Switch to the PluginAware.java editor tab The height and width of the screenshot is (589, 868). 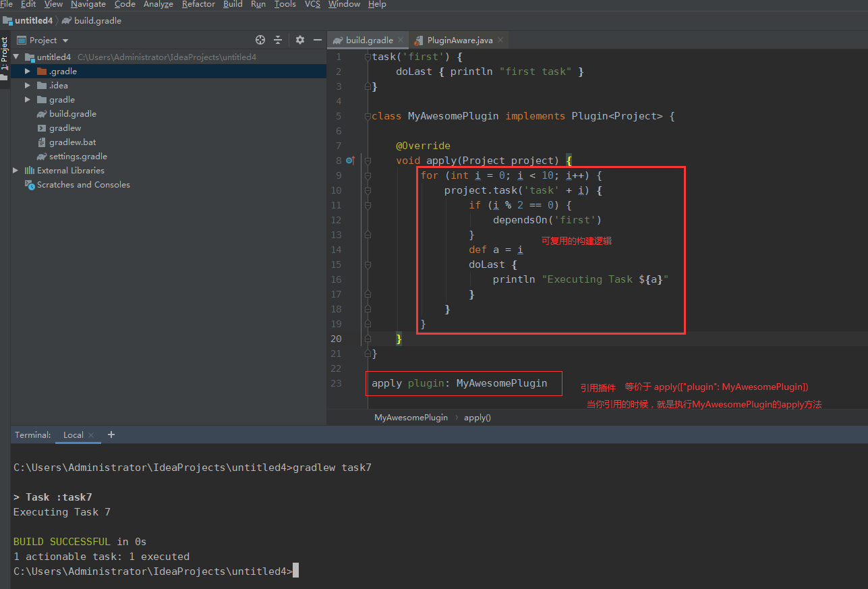pyautogui.click(x=459, y=40)
